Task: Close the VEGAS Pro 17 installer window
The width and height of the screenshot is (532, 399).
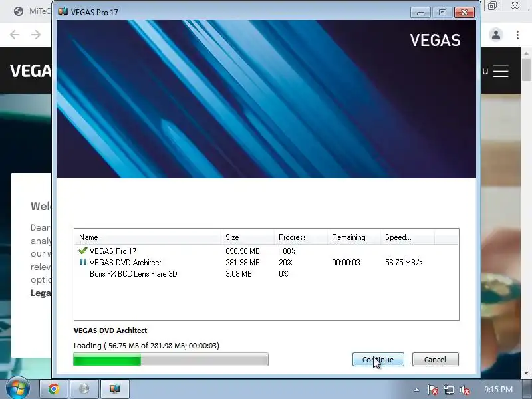Action: 464,13
